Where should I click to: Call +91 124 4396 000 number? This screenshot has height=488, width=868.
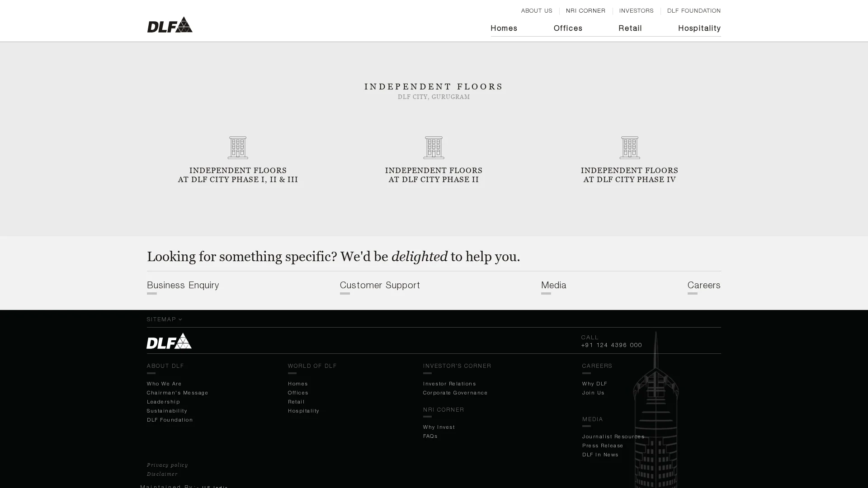[x=612, y=345]
